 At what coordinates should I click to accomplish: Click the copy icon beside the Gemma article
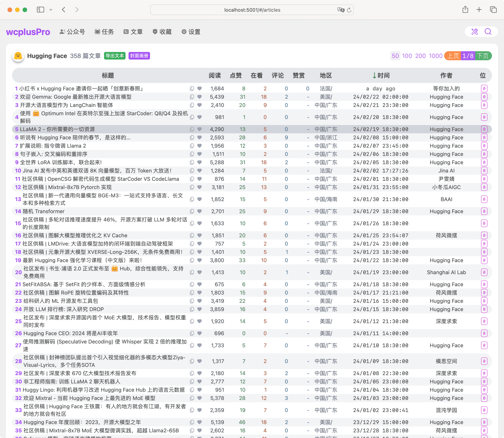point(192,97)
